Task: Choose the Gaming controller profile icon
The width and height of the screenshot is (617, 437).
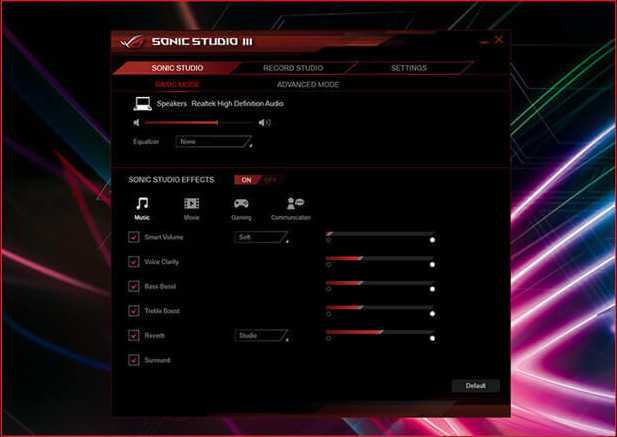Action: pos(241,203)
